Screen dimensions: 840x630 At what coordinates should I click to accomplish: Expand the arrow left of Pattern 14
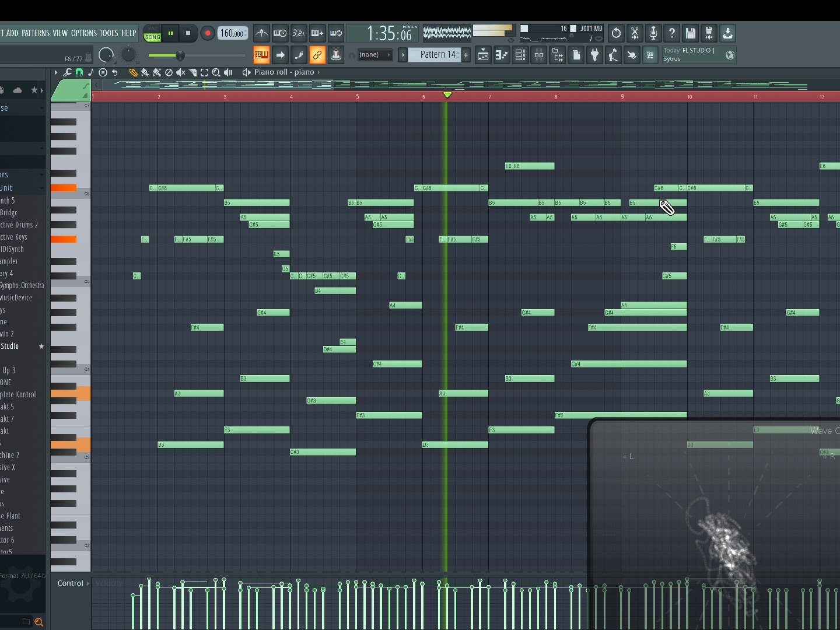pyautogui.click(x=402, y=55)
